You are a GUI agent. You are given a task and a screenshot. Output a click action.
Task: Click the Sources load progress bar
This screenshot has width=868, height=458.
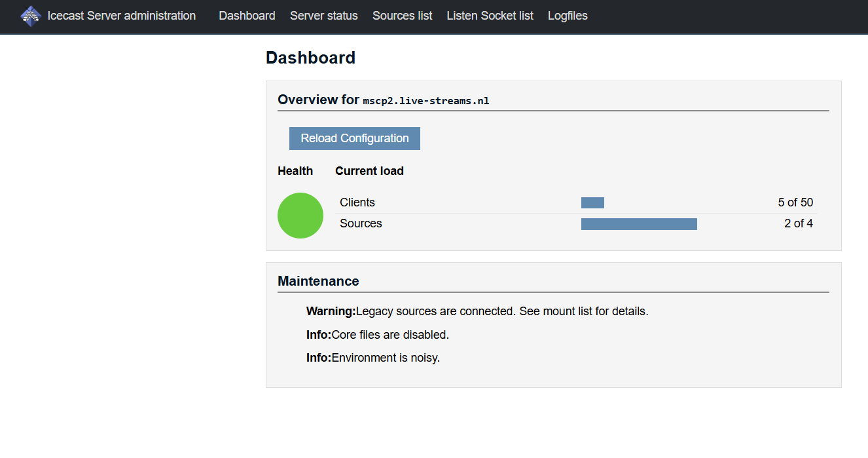[x=639, y=223]
